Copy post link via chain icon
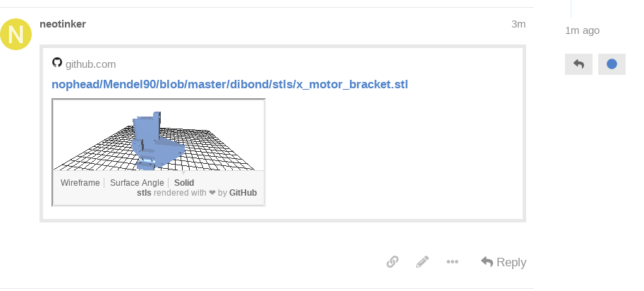The image size is (644, 291). tap(392, 262)
